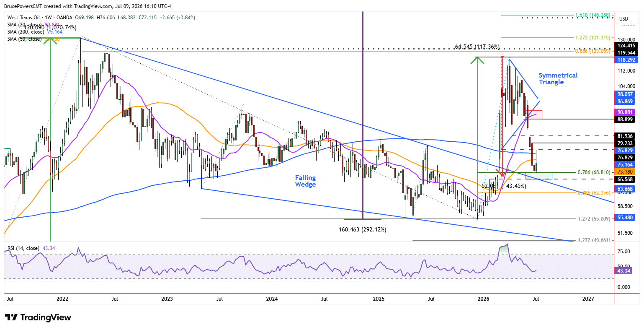The height and width of the screenshot is (330, 644).
Task: Select the RSI (14, close) legend
Action: click(x=23, y=248)
